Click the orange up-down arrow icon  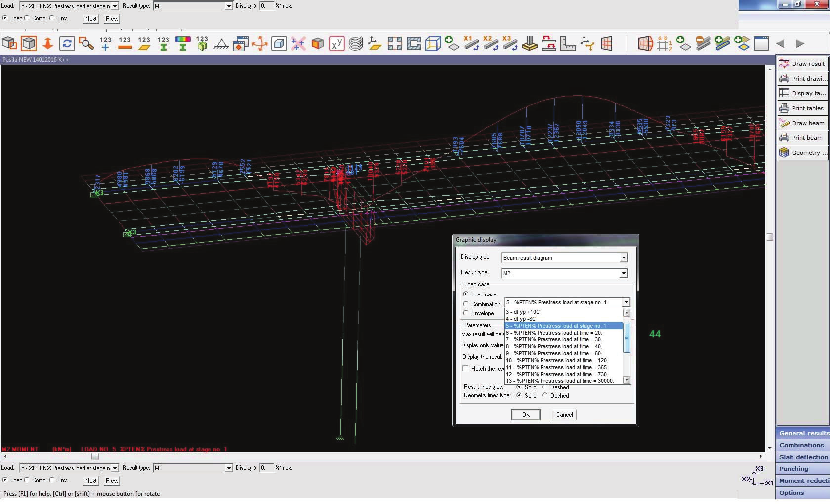tap(48, 43)
